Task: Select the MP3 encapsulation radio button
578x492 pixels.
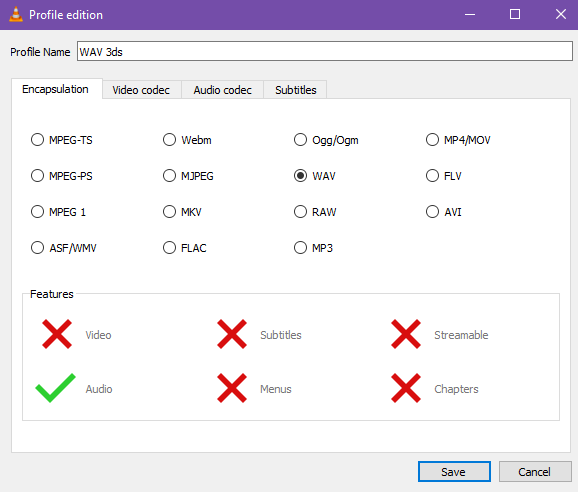Action: [300, 248]
